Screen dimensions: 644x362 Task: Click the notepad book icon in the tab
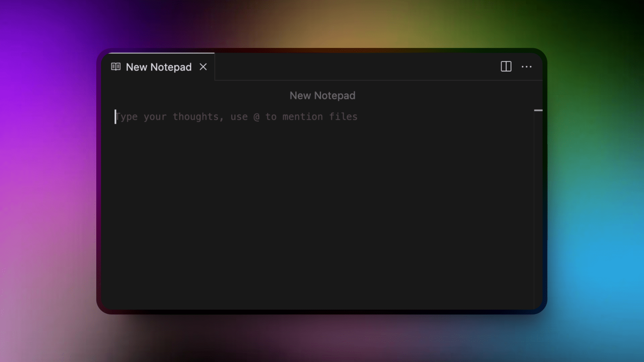click(x=116, y=67)
